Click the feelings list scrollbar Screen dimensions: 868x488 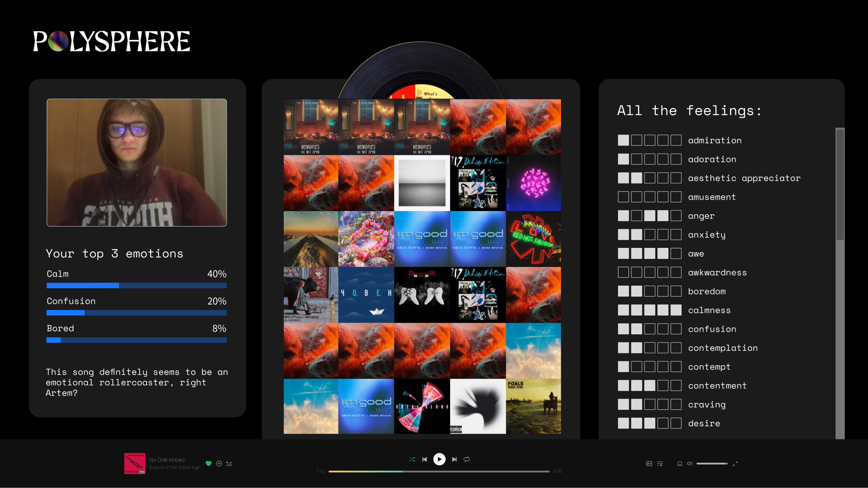tap(840, 184)
